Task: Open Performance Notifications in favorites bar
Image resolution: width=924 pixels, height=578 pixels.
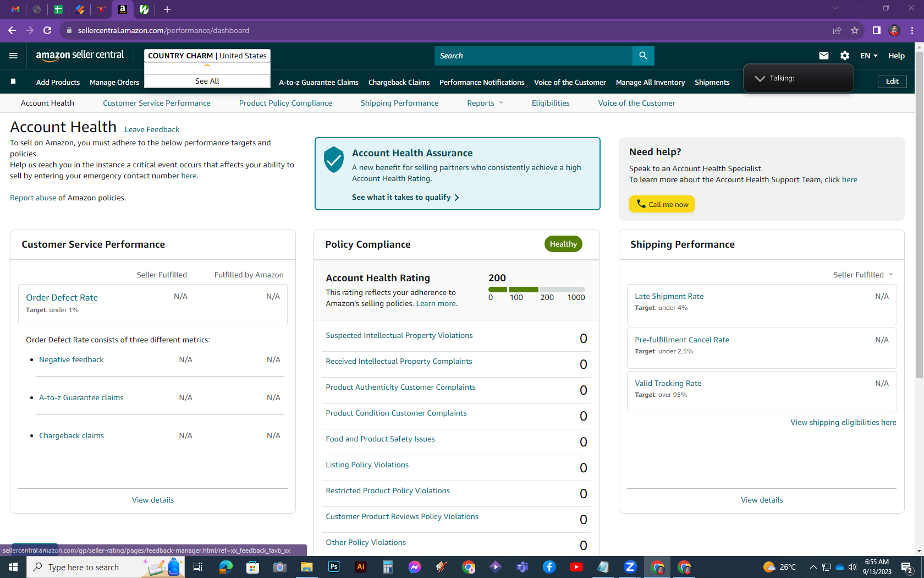Action: (482, 82)
